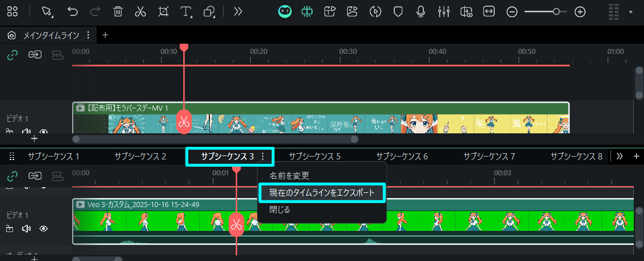Switch to サブシーケンス 7 tab
The height and width of the screenshot is (261, 644).
tap(489, 156)
